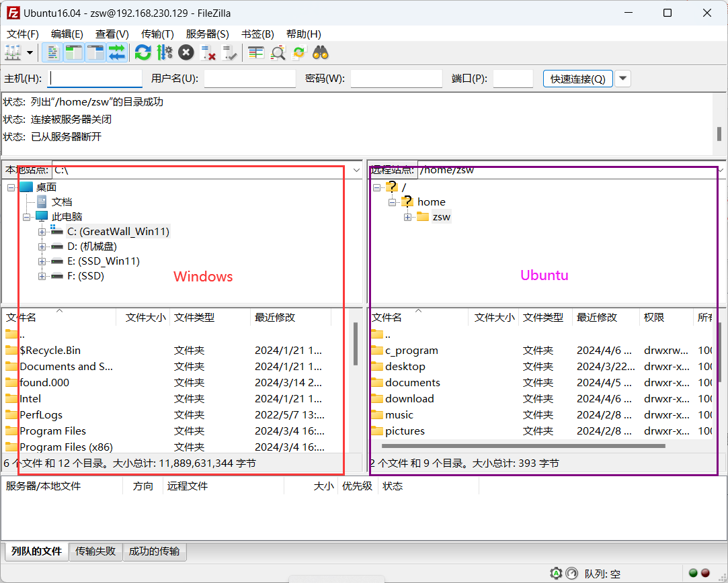
Task: Select the zsw folder in remote tree
Action: pos(441,216)
